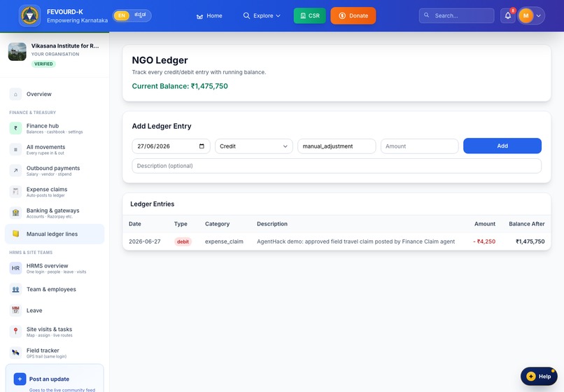The height and width of the screenshot is (392, 564).
Task: Open the Help widget
Action: coord(539,376)
